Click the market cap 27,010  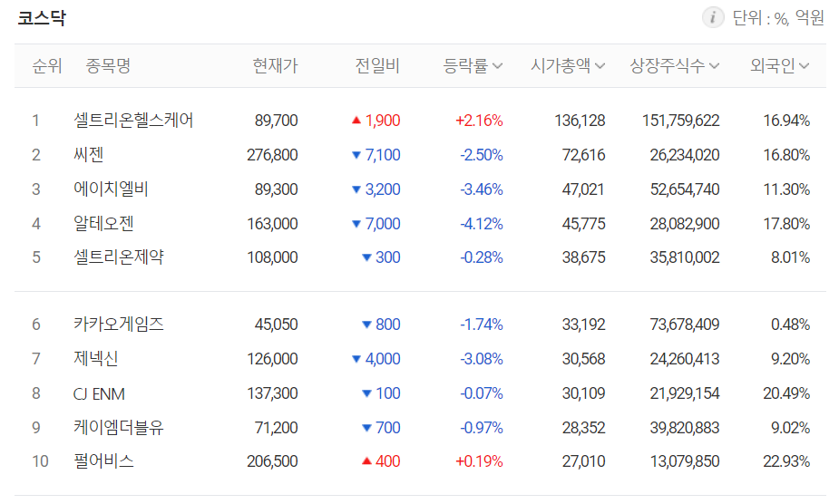tap(584, 461)
